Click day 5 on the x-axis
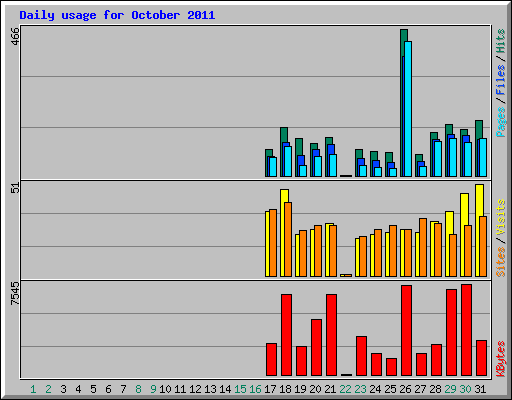 pos(93,389)
